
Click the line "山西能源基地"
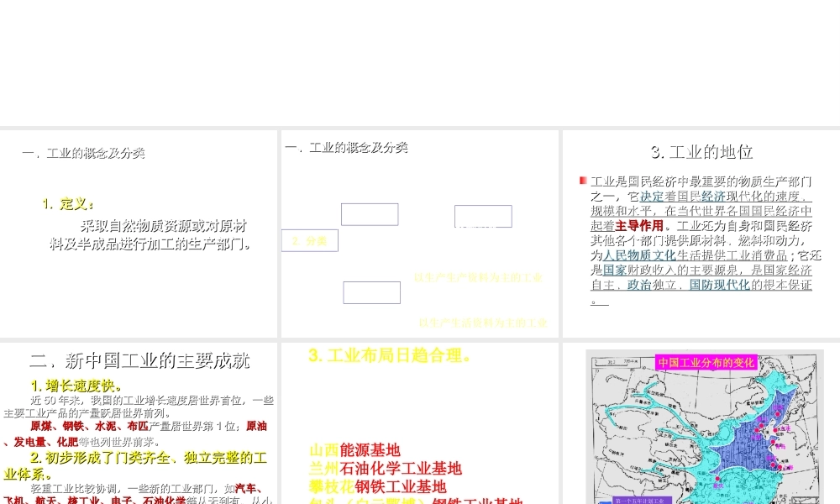tap(354, 450)
